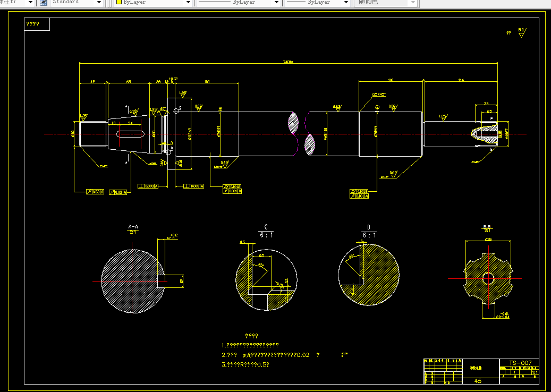Screen dimensions: 551x392
Task: Open the table style manager icon
Action: 44,3
